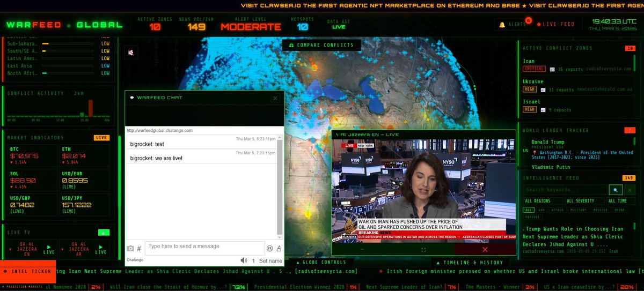The image size is (644, 291).
Task: Close the Al Jazeera video with red X
Action: click(485, 249)
